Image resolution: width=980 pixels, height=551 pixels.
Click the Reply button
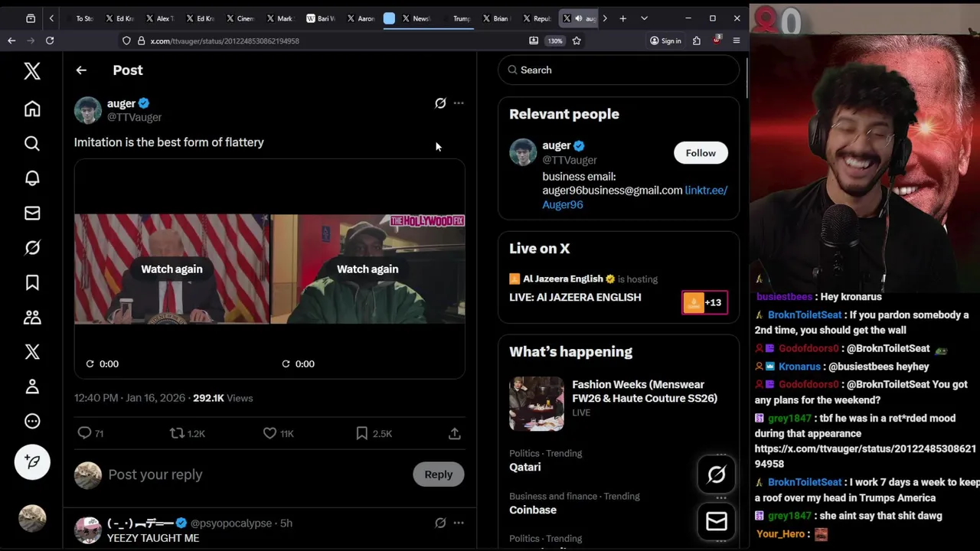pyautogui.click(x=439, y=474)
